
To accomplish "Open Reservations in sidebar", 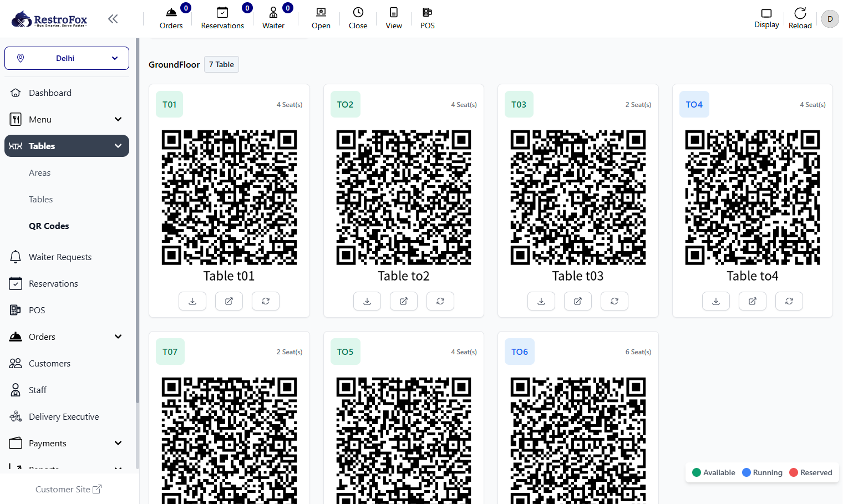I will point(67,283).
